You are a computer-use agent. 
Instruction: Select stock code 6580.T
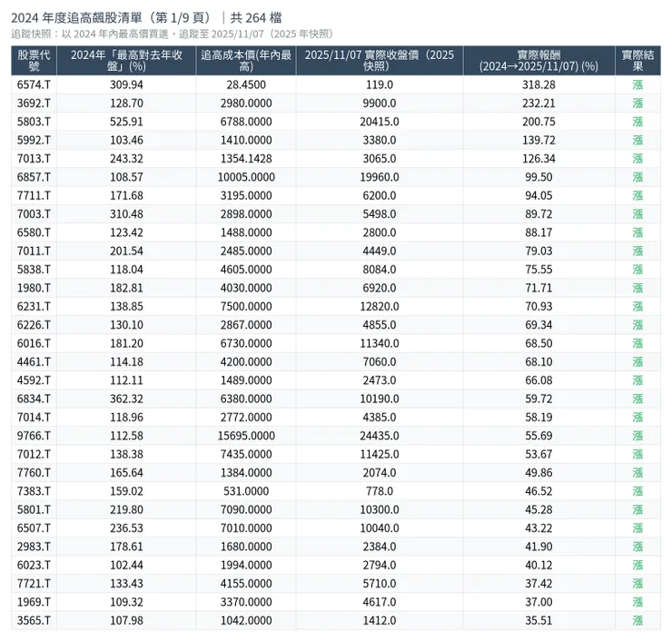(x=34, y=232)
